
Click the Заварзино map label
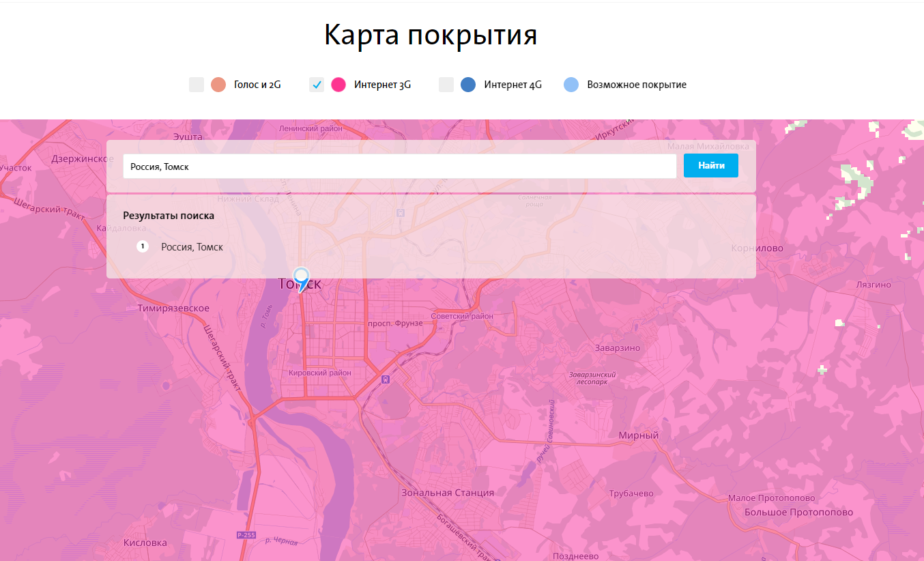(618, 348)
